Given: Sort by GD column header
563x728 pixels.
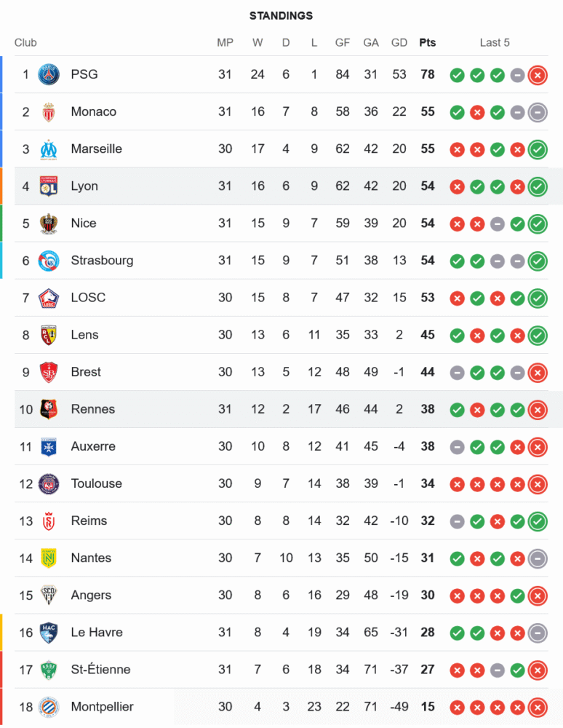Looking at the screenshot, I should pyautogui.click(x=399, y=43).
